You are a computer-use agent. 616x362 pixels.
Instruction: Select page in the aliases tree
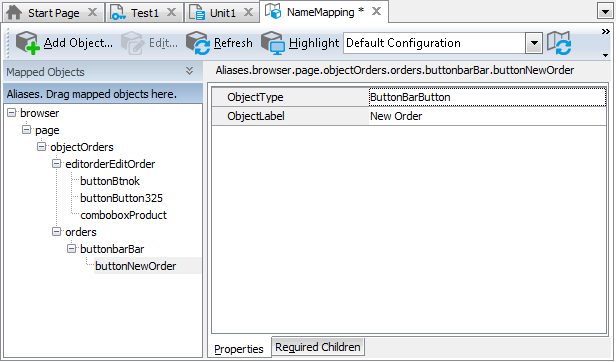(47, 130)
